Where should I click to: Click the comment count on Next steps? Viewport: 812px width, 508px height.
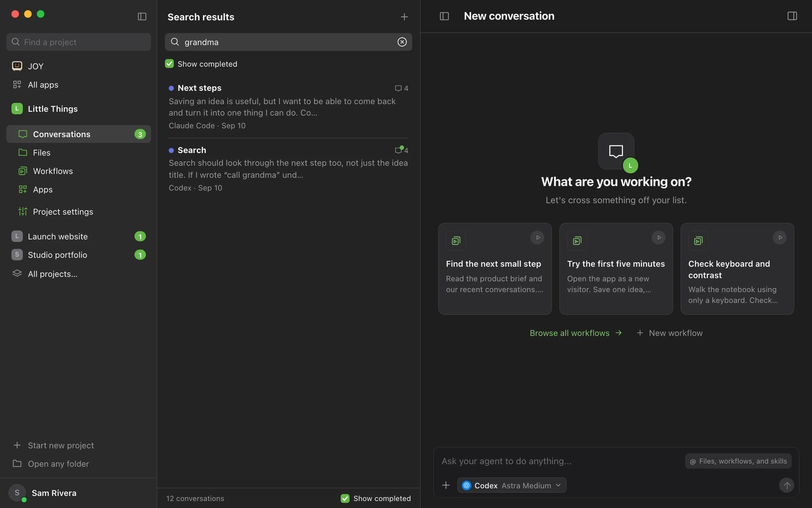[x=402, y=88]
